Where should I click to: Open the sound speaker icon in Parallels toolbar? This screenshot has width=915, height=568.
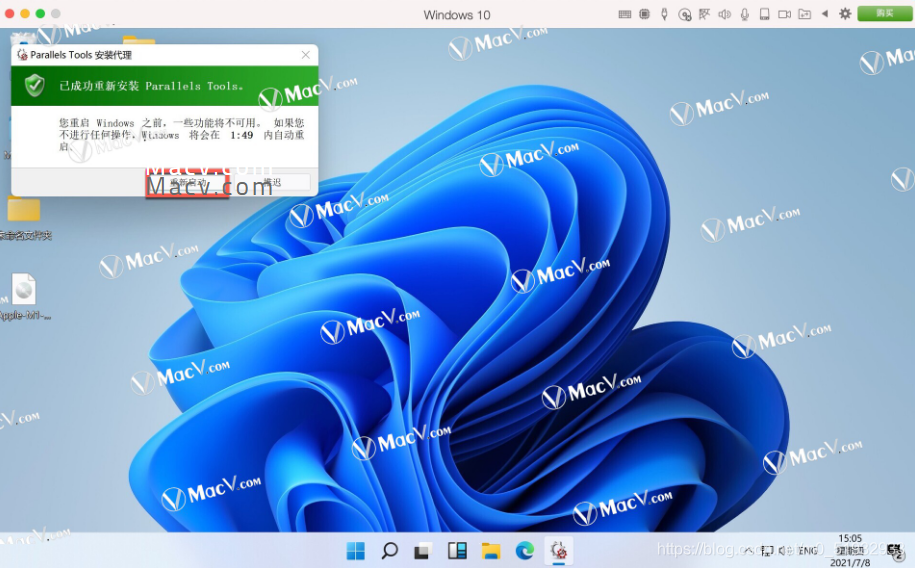724,14
